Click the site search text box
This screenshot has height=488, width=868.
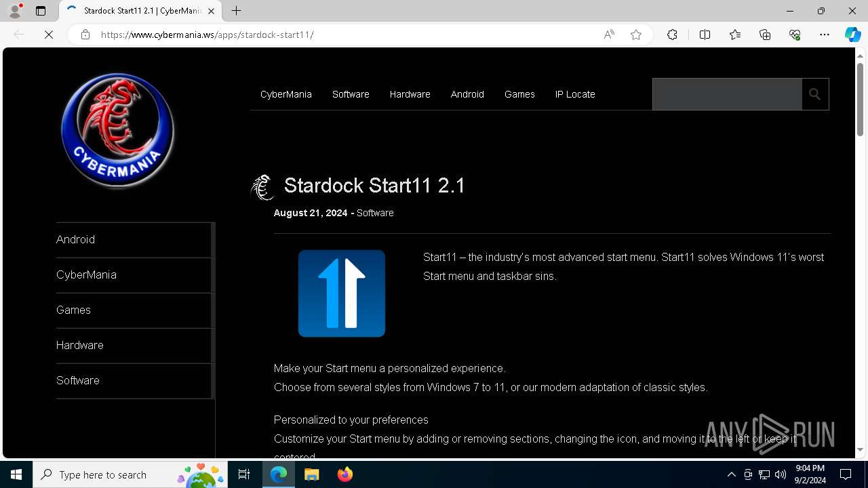tap(727, 94)
